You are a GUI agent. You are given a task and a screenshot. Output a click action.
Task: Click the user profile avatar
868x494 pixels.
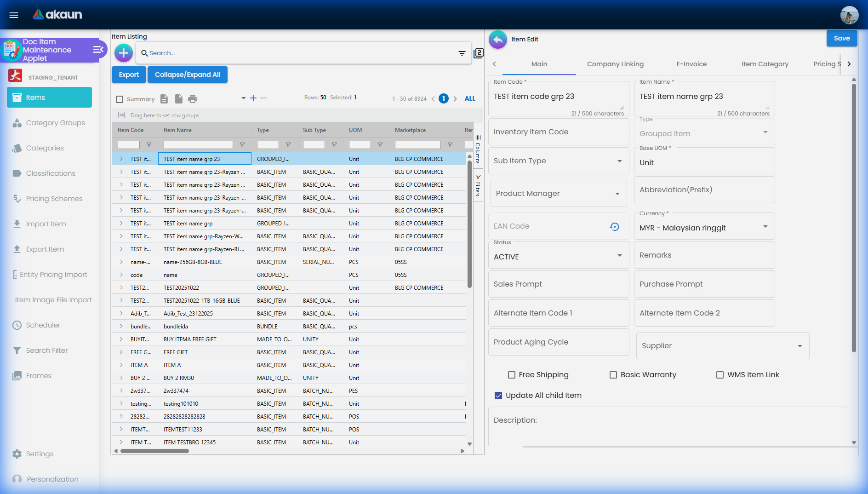pos(849,15)
